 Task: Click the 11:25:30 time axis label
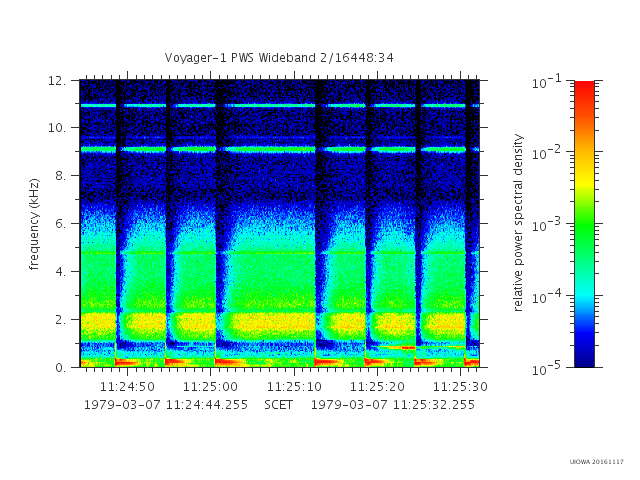tap(460, 387)
